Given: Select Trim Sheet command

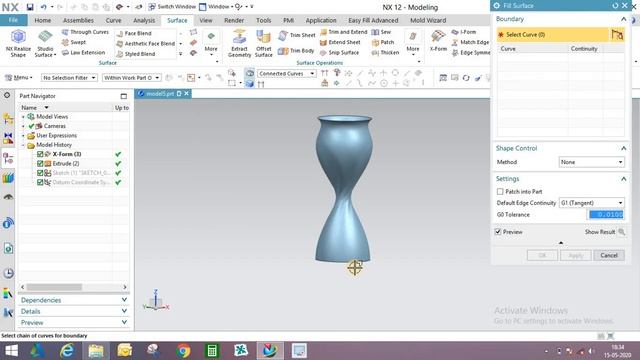Looking at the screenshot, I should click(297, 36).
